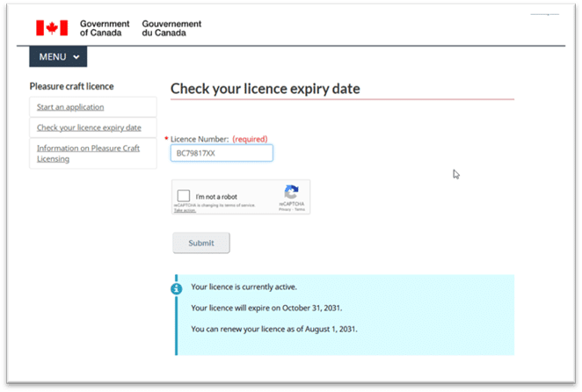
Task: Click the reCAPTCHA logo icon
Action: [292, 191]
